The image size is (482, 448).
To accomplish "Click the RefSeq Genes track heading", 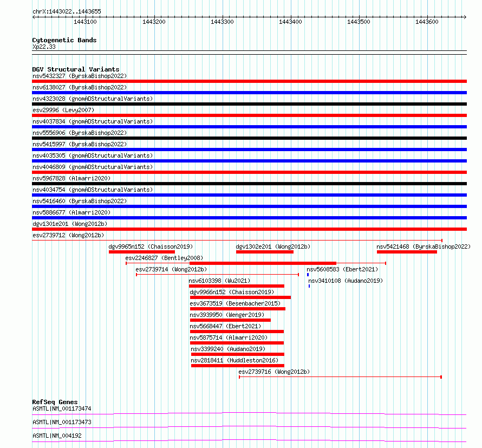I will (55, 402).
